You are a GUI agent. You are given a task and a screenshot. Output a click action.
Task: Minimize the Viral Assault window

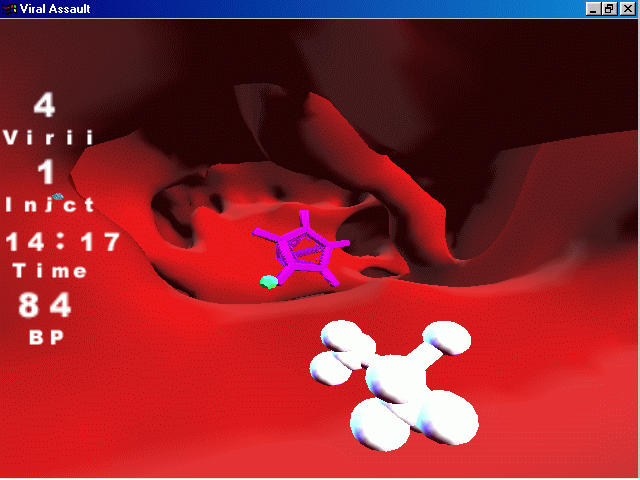[x=595, y=8]
